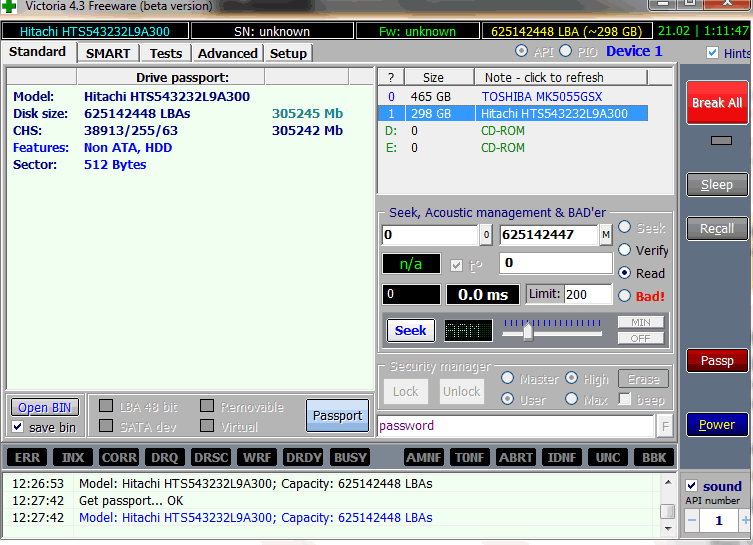Click the BBK status indicator

pos(654,458)
